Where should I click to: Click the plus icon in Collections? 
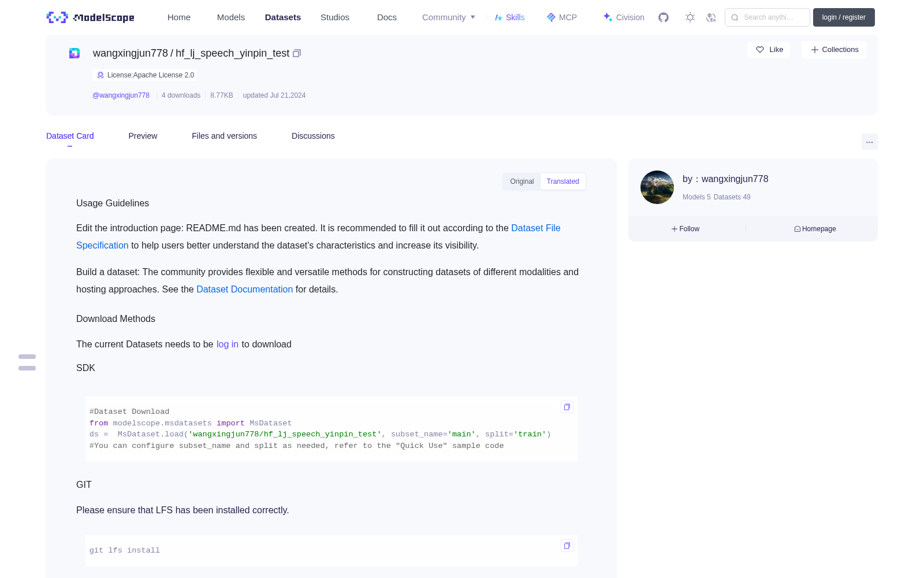[x=815, y=50]
